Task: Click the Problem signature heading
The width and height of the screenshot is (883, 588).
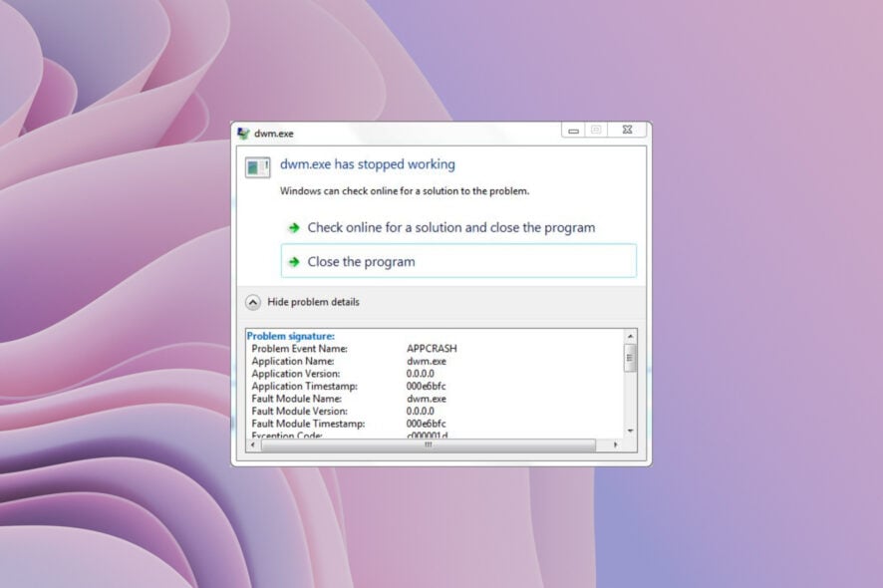Action: 291,336
